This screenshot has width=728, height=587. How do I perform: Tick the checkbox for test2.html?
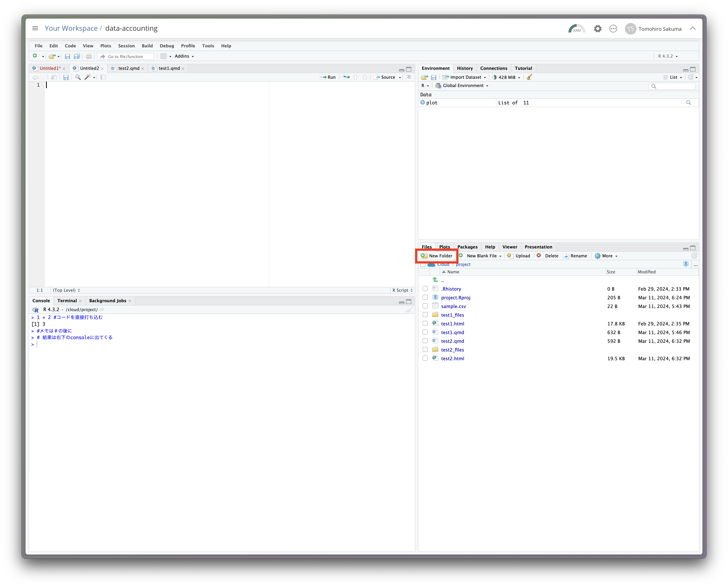tap(425, 358)
